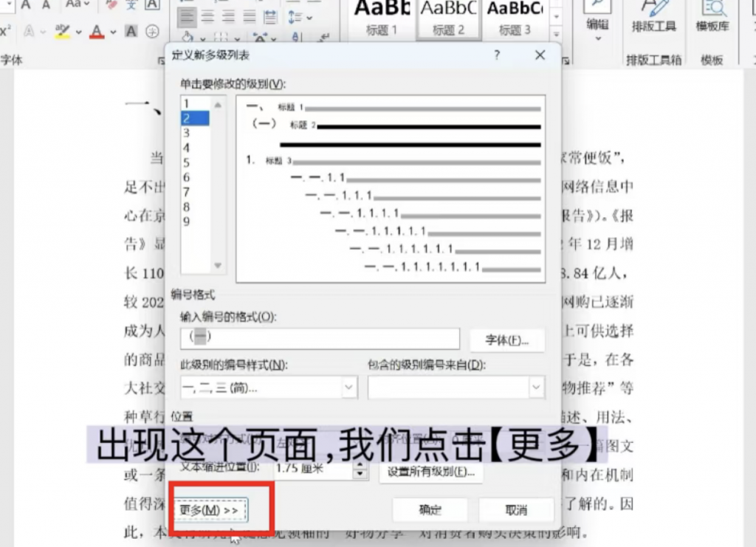Select level 8 in the level list

click(x=195, y=207)
